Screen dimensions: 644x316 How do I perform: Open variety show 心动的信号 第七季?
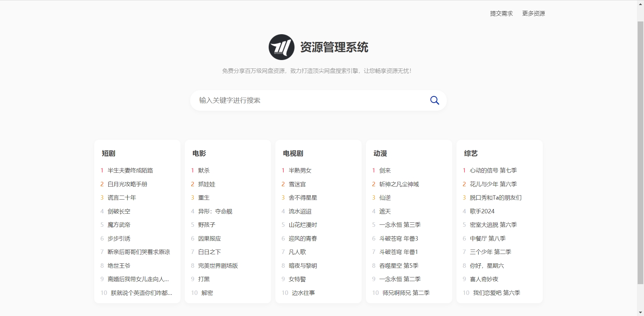[493, 170]
